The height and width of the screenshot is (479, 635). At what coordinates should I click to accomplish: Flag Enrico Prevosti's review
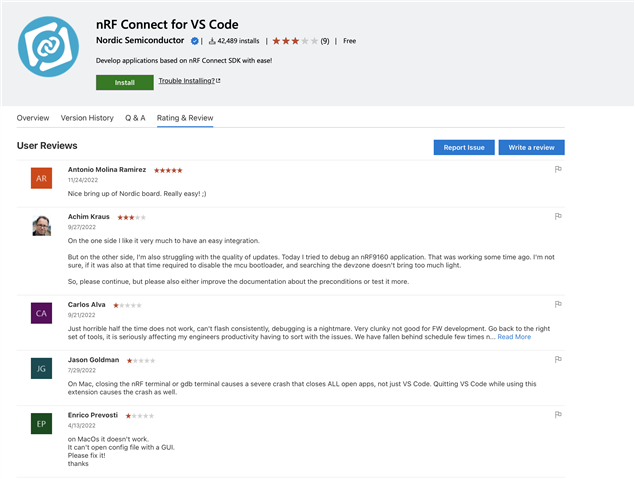[558, 415]
